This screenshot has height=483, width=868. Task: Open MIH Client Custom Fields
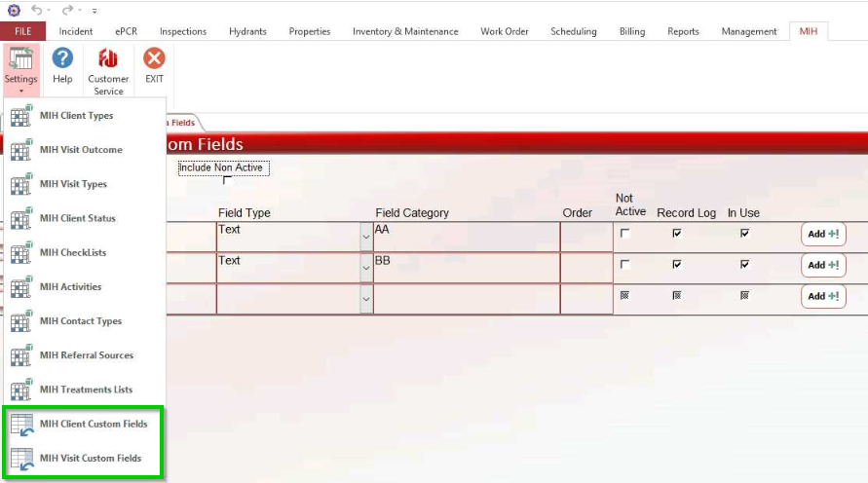[94, 424]
